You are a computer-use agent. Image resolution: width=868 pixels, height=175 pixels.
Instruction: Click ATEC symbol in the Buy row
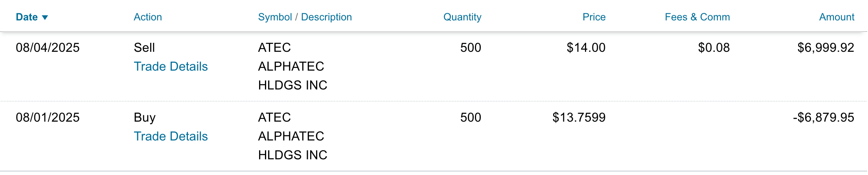click(274, 118)
